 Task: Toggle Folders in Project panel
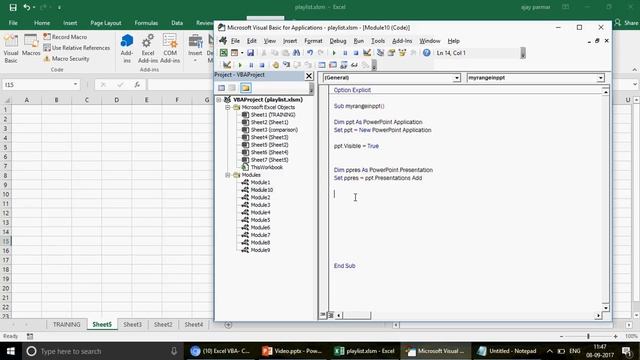(245, 88)
